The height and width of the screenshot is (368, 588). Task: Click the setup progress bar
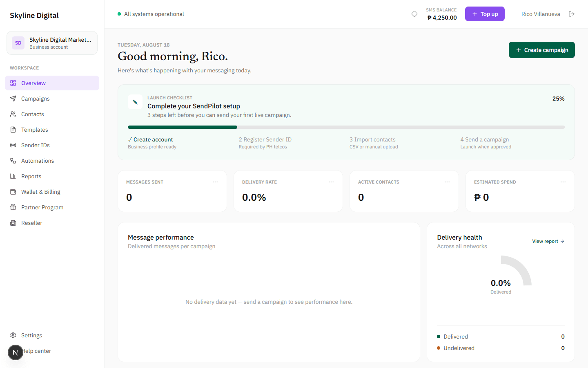click(346, 127)
